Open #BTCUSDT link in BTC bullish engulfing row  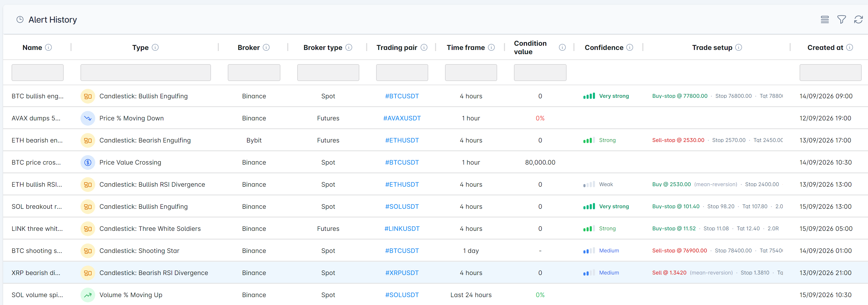pyautogui.click(x=402, y=96)
